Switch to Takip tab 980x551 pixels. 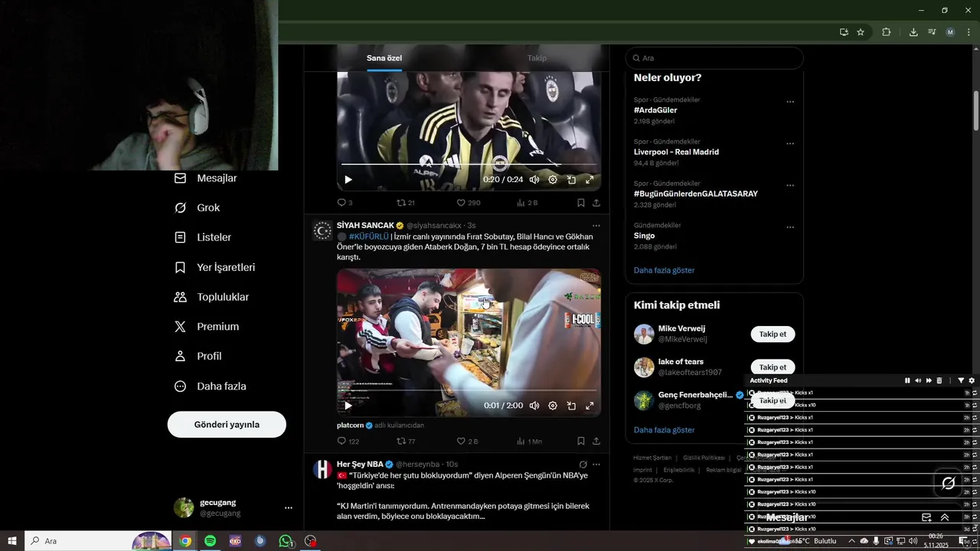(537, 58)
